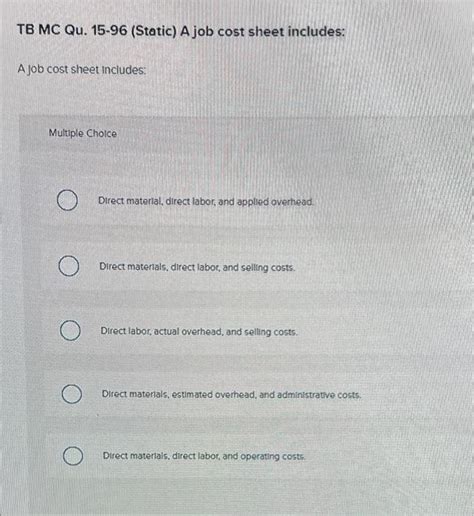
Task: Click the 'Multiple Choice' label
Action: click(83, 133)
